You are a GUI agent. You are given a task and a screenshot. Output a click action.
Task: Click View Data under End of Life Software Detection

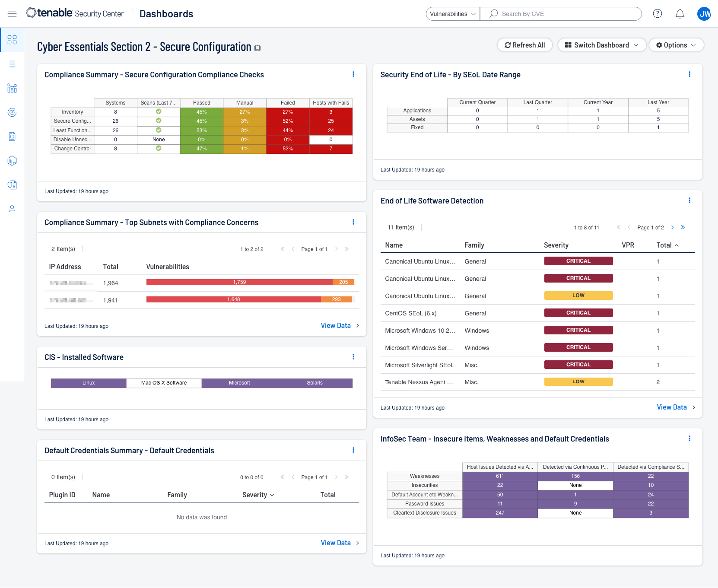click(671, 407)
